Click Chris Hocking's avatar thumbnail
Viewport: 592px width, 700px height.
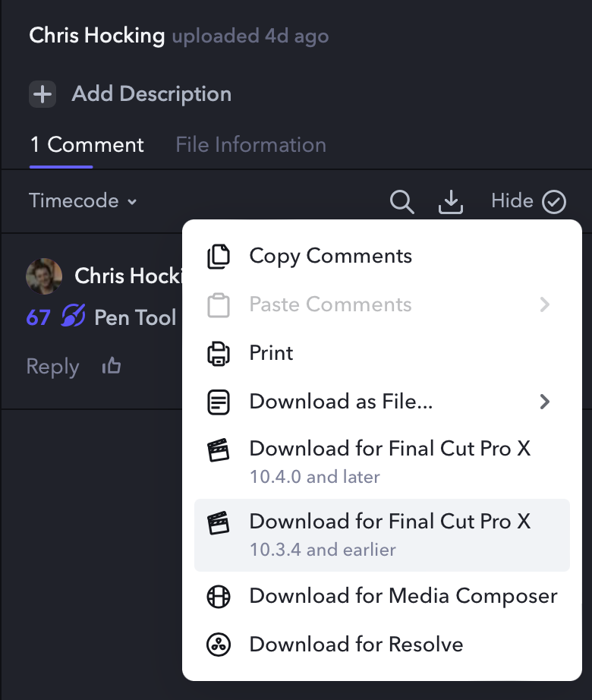[x=44, y=276]
